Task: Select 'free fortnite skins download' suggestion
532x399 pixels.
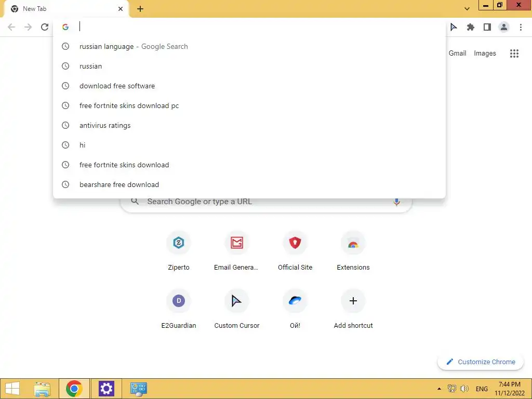Action: click(x=249, y=165)
